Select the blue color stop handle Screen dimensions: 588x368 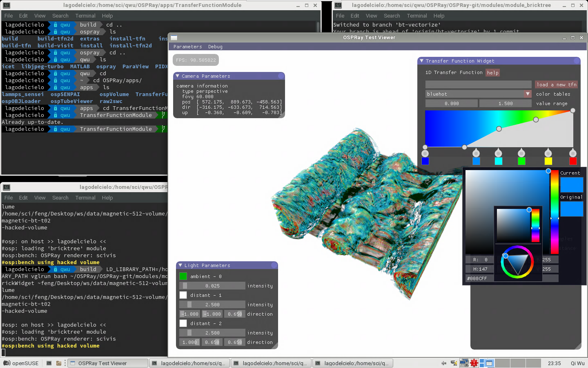pos(425,153)
